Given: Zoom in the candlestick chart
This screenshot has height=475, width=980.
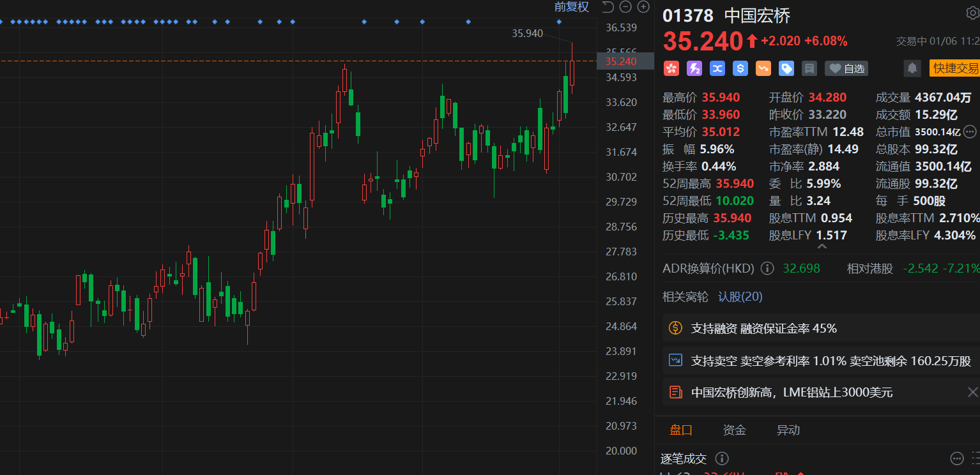Looking at the screenshot, I should click(643, 7).
